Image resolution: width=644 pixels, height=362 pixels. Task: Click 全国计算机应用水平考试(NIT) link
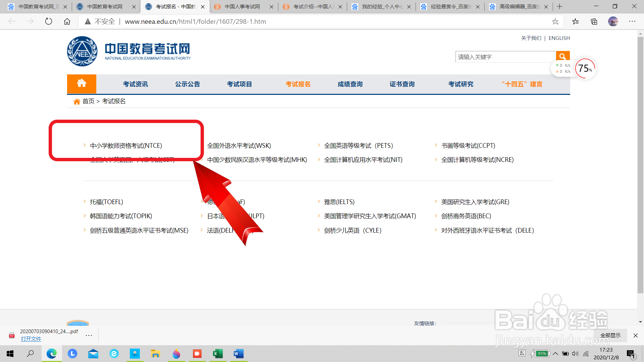(x=363, y=160)
